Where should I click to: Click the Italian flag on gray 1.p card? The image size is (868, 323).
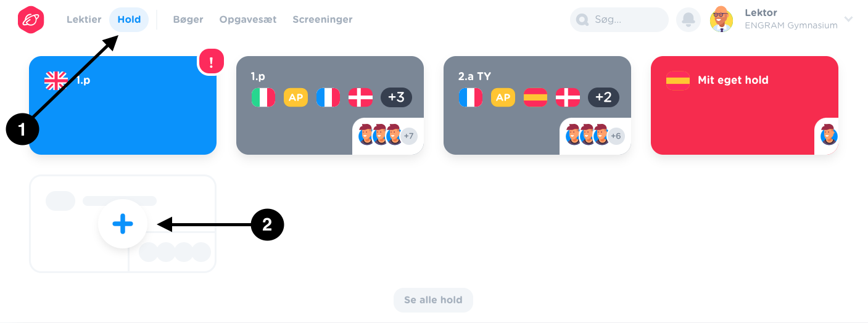(x=263, y=97)
